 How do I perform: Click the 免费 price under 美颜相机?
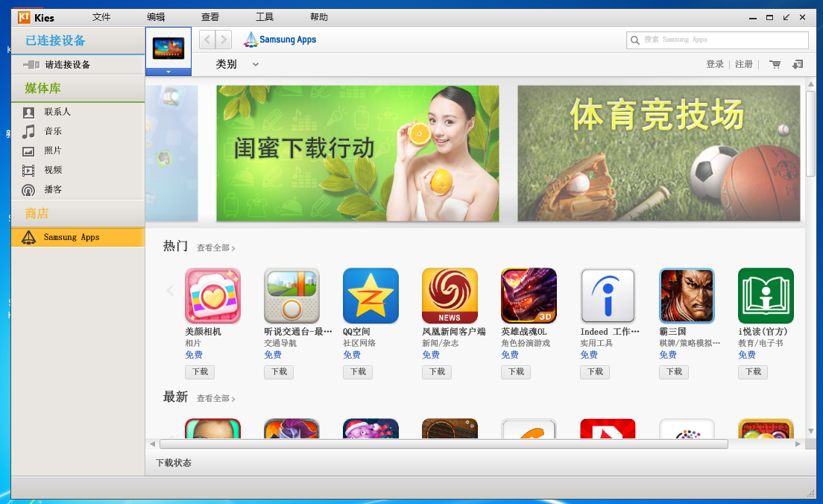(x=194, y=355)
